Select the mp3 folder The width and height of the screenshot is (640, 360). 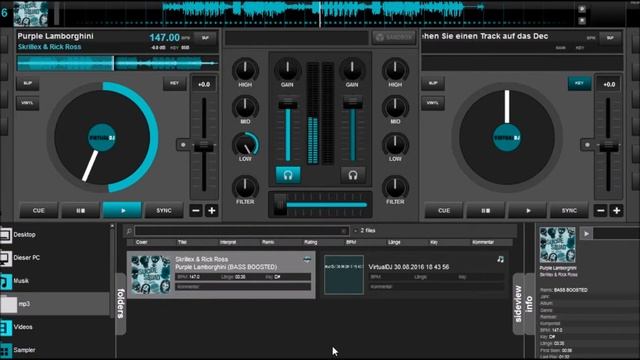(55, 304)
